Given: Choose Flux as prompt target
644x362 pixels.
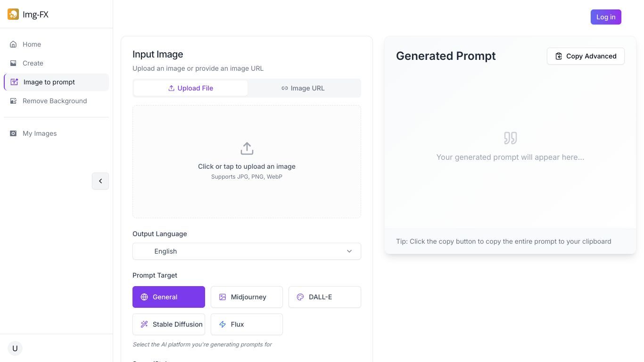Looking at the screenshot, I should (247, 324).
